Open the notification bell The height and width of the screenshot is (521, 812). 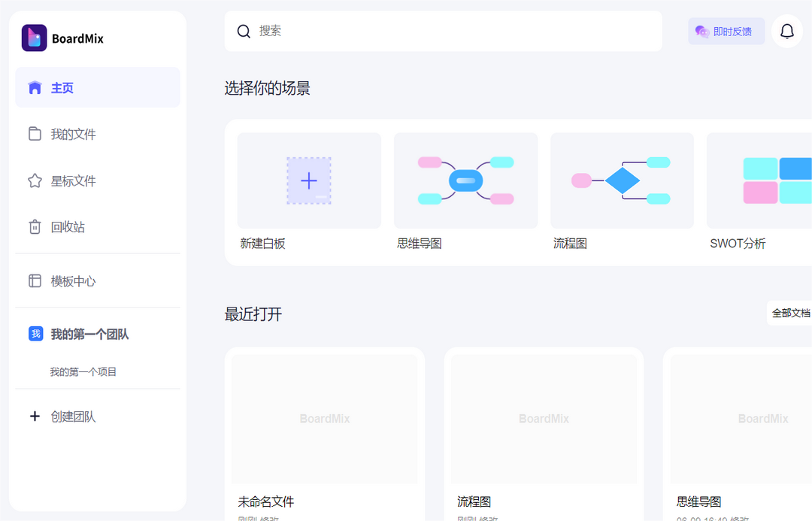point(786,32)
